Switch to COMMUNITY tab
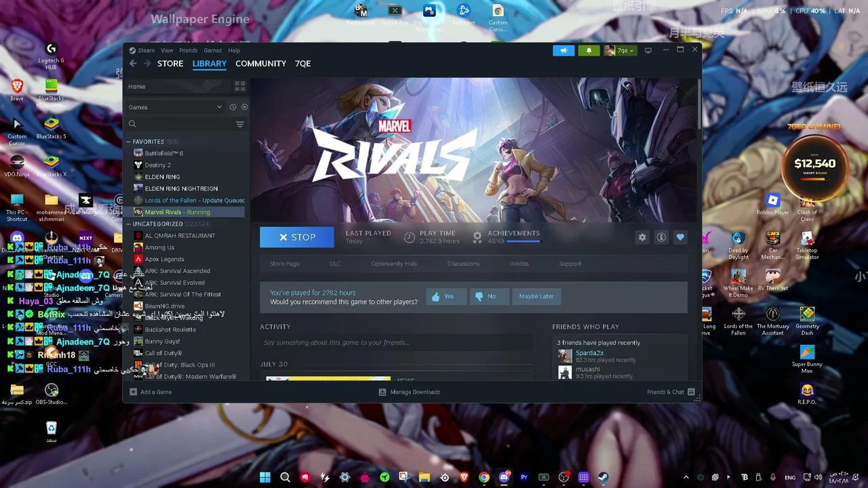Viewport: 868px width, 488px height. [260, 64]
